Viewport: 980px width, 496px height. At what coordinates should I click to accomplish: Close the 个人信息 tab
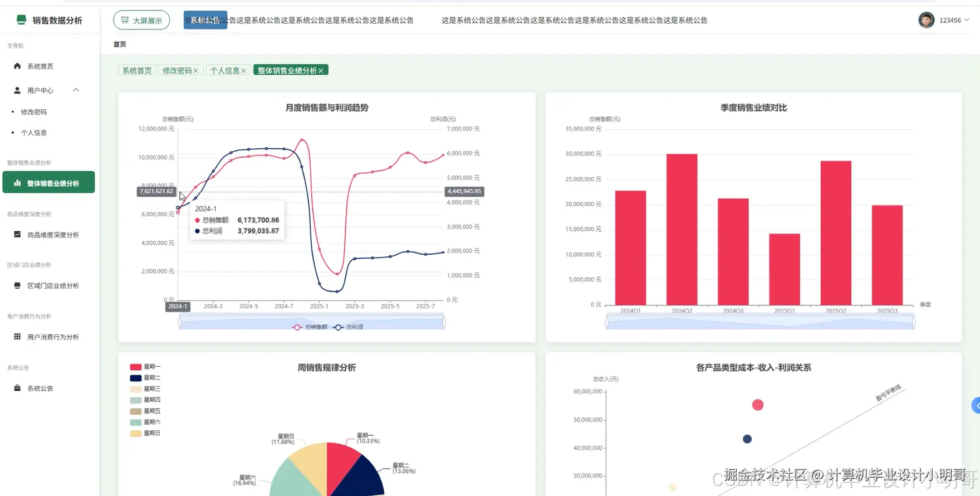click(243, 71)
